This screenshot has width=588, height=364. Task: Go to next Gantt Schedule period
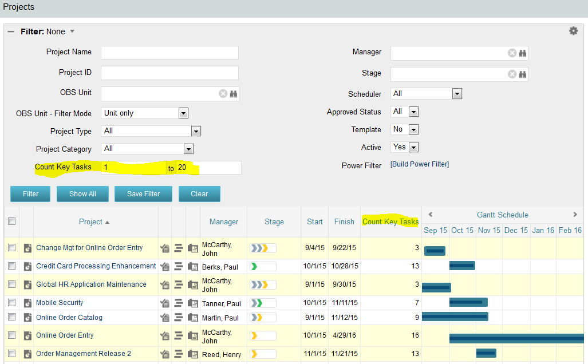(x=575, y=215)
